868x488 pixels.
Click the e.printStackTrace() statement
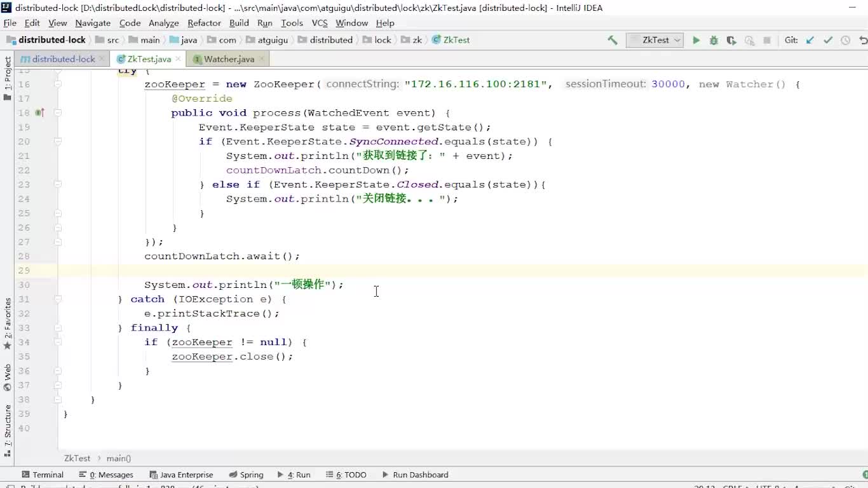coord(212,313)
